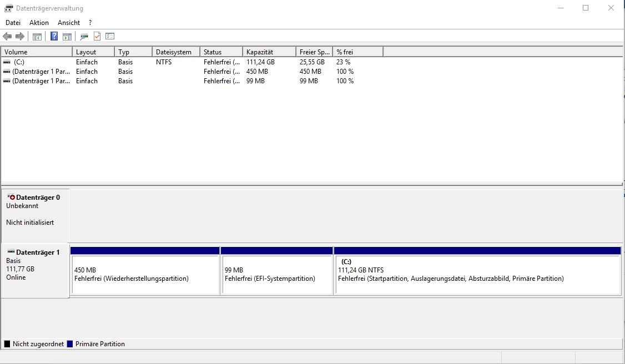Click drive icon of 450 MB volume row
625x364 pixels.
tap(7, 72)
